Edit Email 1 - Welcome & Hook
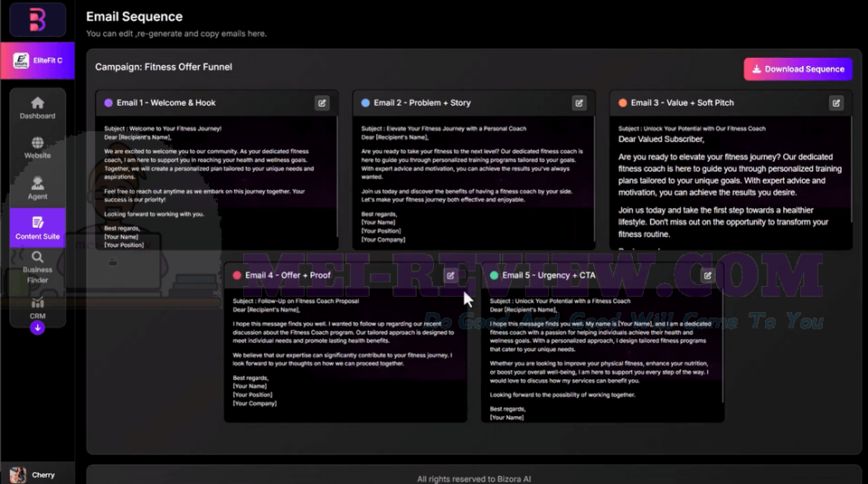Image resolution: width=868 pixels, height=484 pixels. pos(322,103)
